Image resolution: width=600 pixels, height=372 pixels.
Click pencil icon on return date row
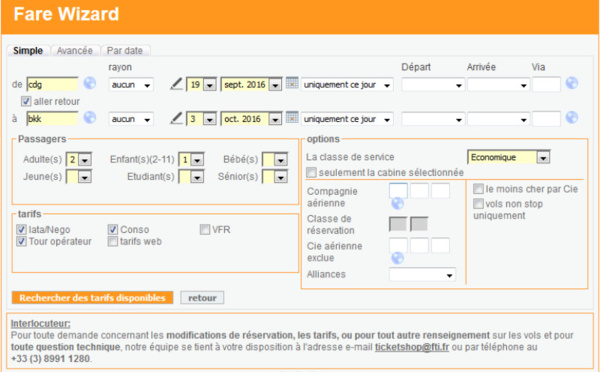[x=176, y=118]
